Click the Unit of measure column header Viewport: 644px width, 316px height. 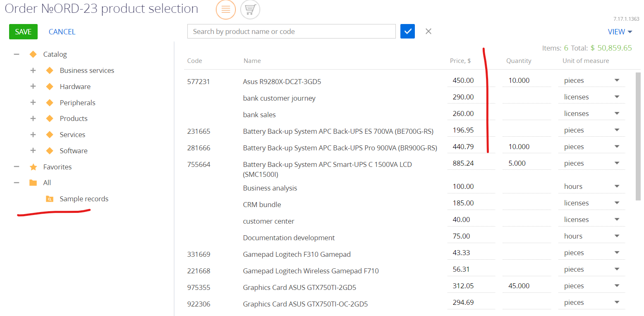[x=586, y=61]
